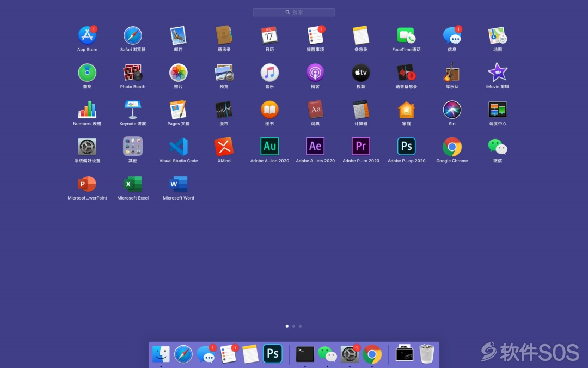
Task: Launch the 预览 Preview app
Action: 224,73
